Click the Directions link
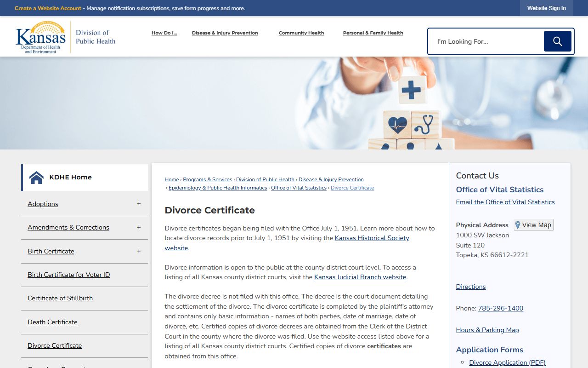 pyautogui.click(x=471, y=287)
